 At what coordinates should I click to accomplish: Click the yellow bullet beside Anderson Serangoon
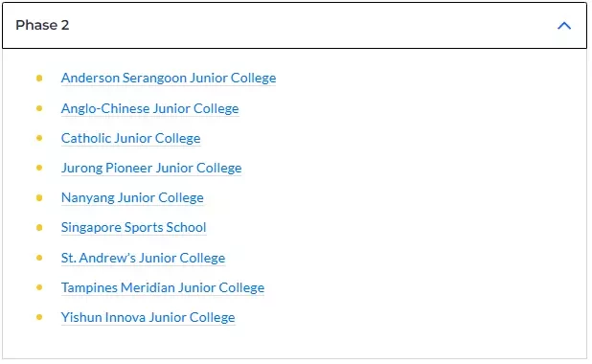tap(39, 79)
